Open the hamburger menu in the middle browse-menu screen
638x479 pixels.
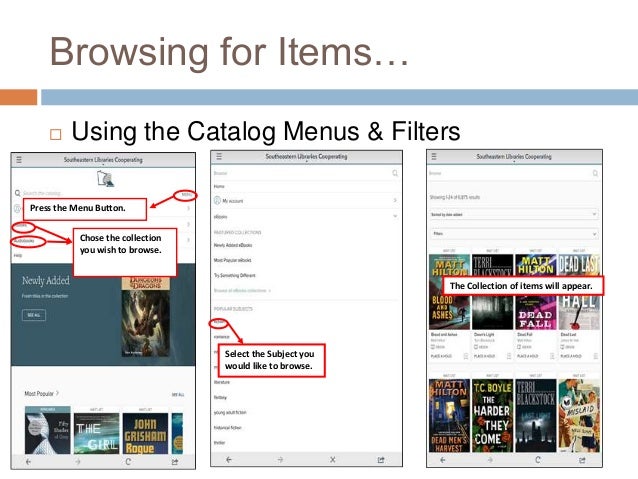coord(219,156)
